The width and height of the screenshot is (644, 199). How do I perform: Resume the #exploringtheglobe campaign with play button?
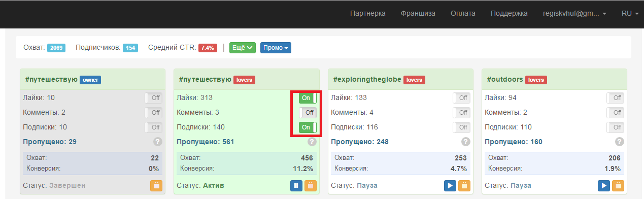click(x=450, y=186)
